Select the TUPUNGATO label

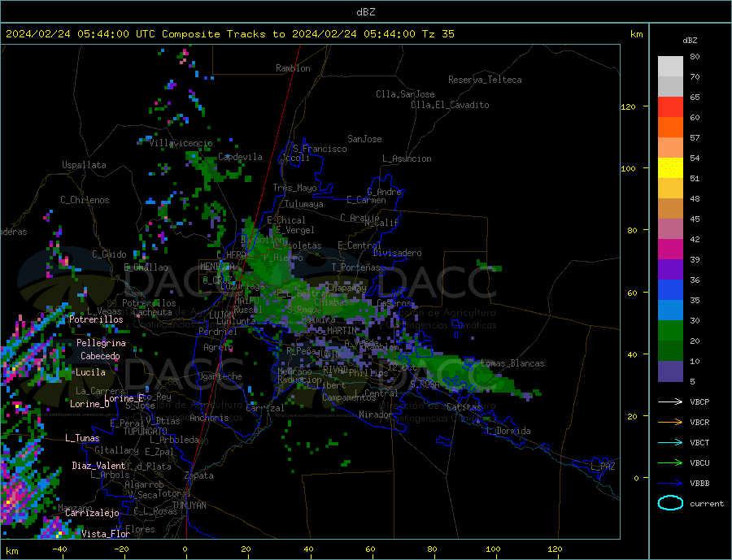click(146, 432)
